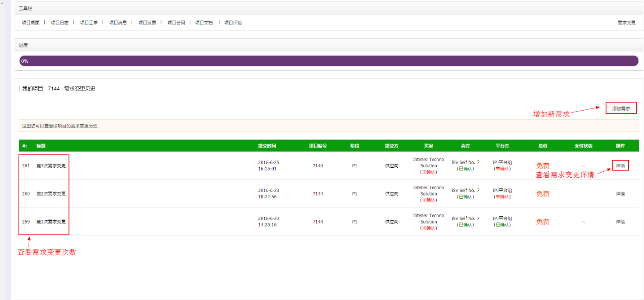Click the 提交时间 column header
Image resolution: width=644 pixels, height=300 pixels.
pyautogui.click(x=267, y=146)
